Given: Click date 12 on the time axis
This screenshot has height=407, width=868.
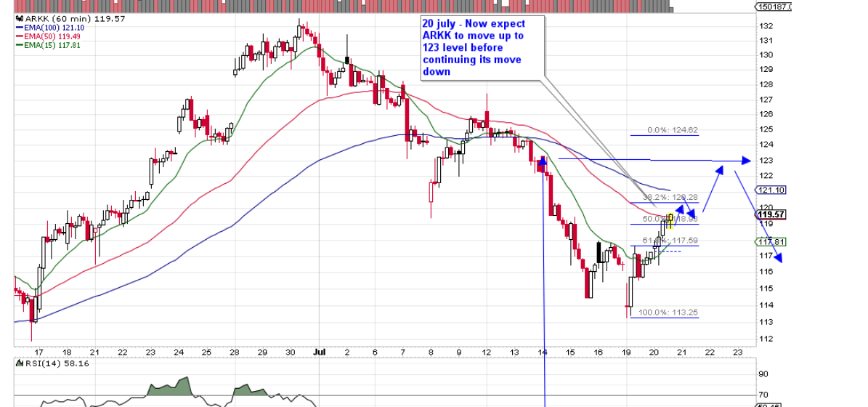Looking at the screenshot, I should point(487,352).
